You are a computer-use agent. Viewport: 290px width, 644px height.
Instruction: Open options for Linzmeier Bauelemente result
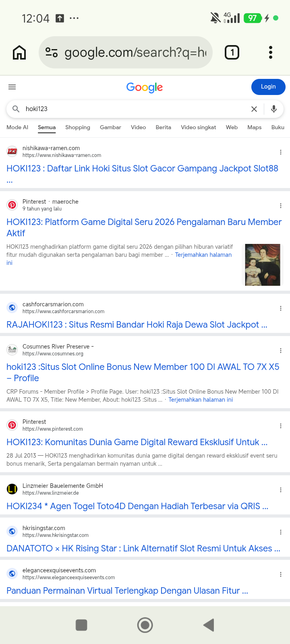281,490
